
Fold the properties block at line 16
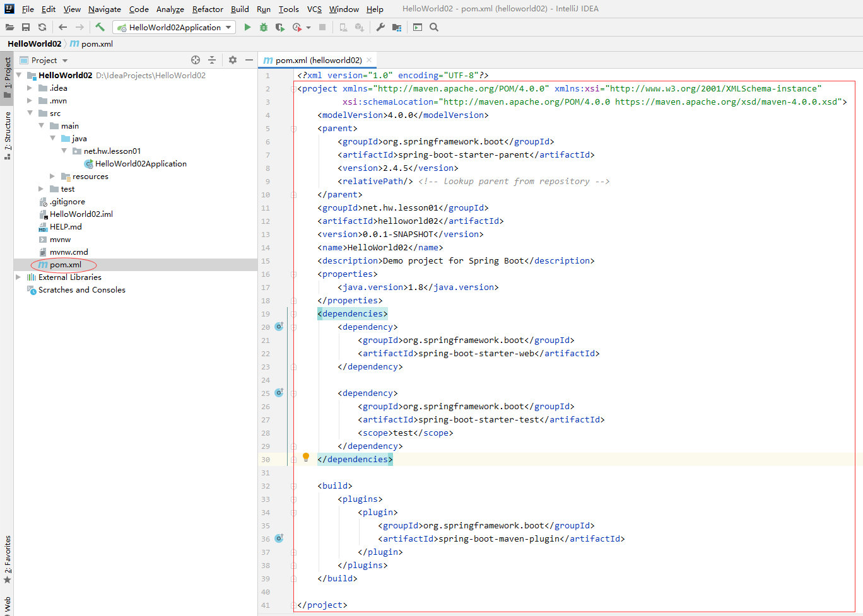(293, 274)
